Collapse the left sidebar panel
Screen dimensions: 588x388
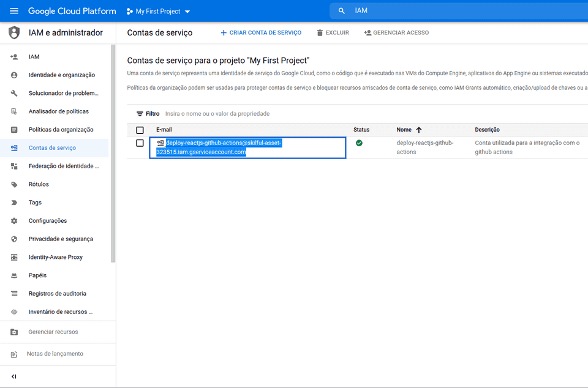(x=14, y=376)
